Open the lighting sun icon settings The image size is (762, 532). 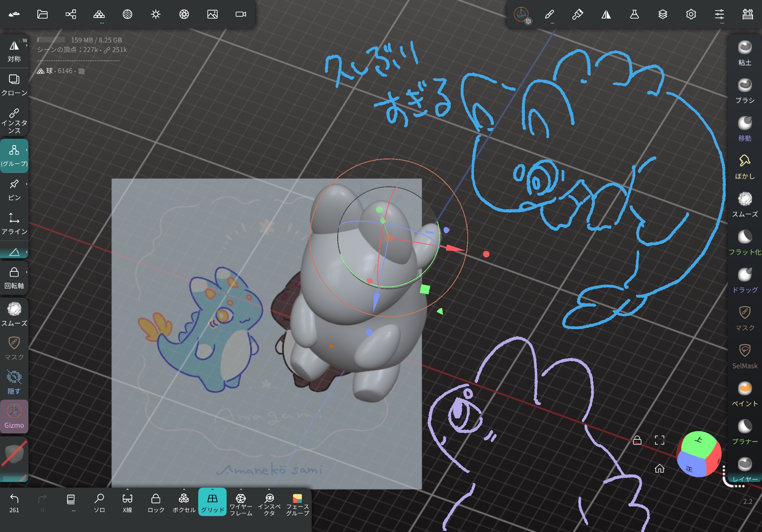155,14
